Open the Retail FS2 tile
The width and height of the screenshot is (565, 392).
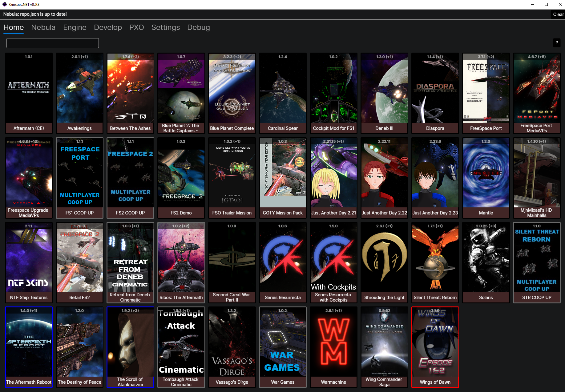point(79,262)
